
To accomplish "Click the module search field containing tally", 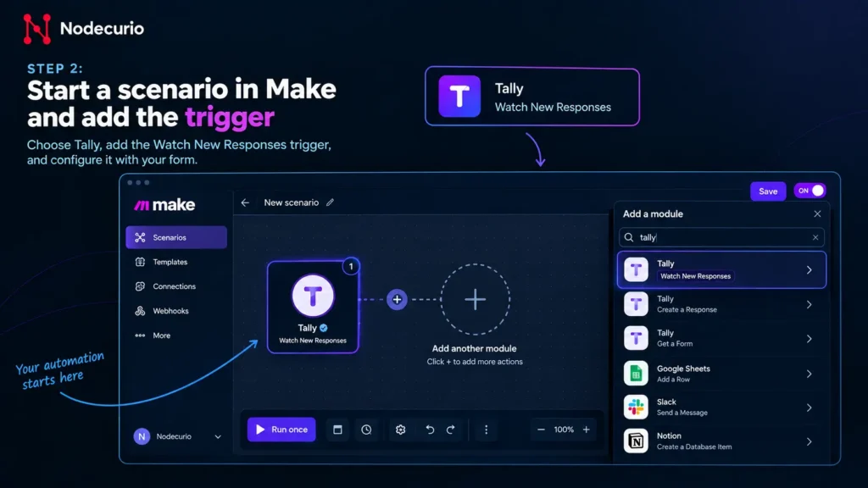I will pyautogui.click(x=721, y=237).
